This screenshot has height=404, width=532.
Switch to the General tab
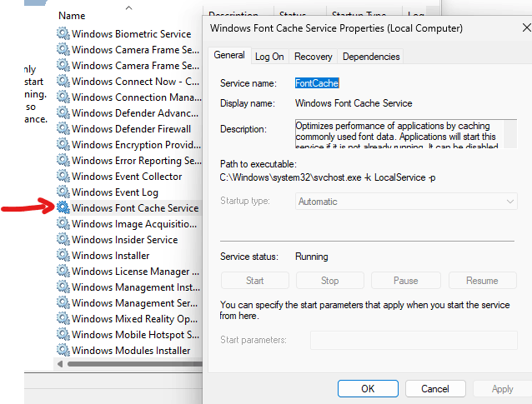[229, 55]
